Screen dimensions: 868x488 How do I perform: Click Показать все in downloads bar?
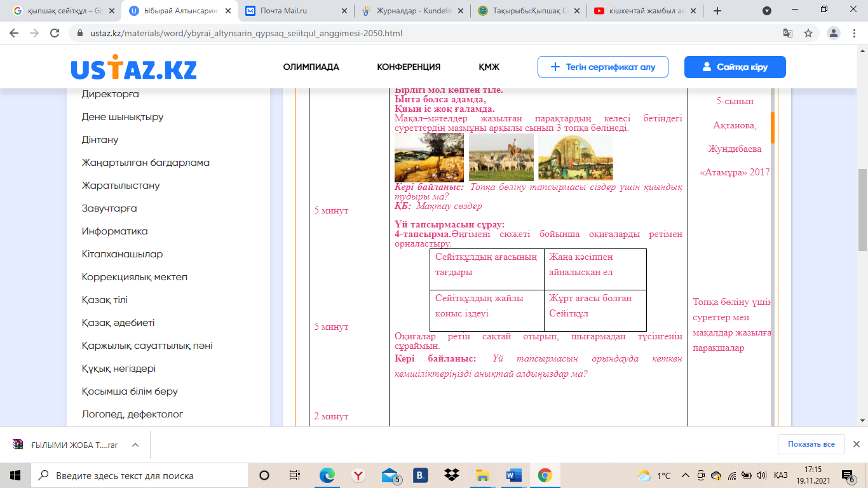(811, 444)
